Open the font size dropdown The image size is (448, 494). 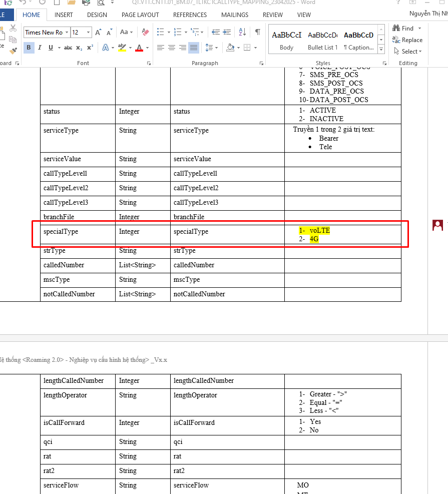coord(89,33)
